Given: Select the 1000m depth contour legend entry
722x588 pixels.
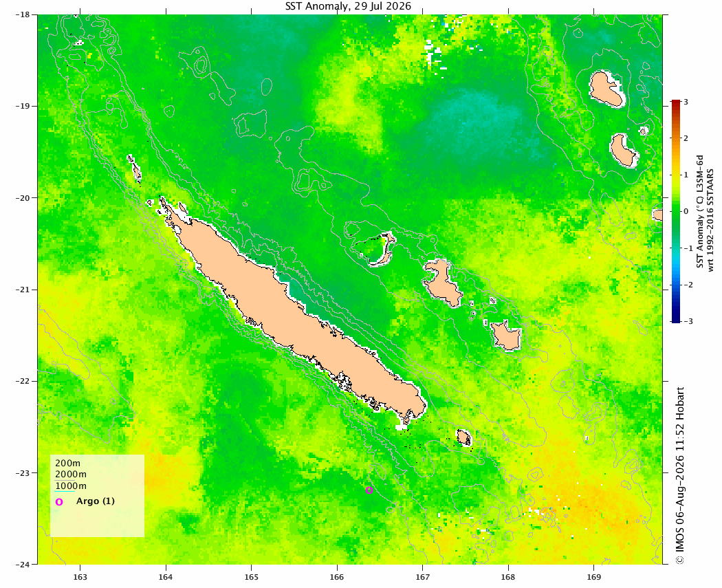Looking at the screenshot, I should 71,486.
